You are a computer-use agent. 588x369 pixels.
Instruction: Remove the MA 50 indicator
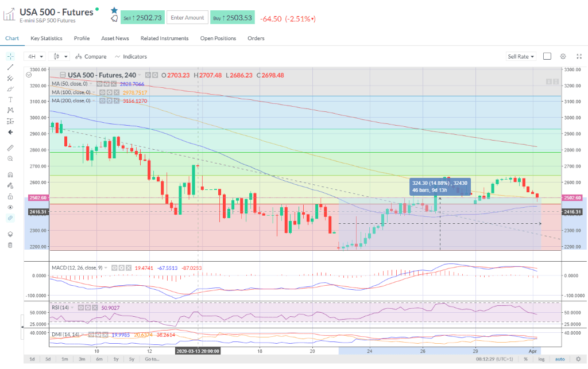pyautogui.click(x=114, y=84)
